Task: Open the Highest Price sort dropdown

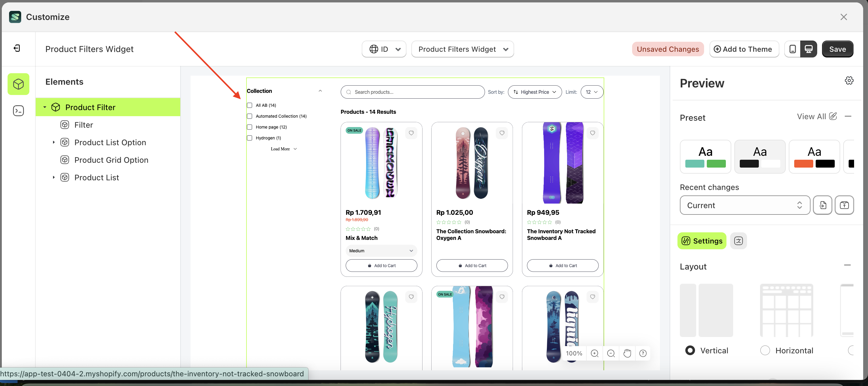Action: coord(535,92)
